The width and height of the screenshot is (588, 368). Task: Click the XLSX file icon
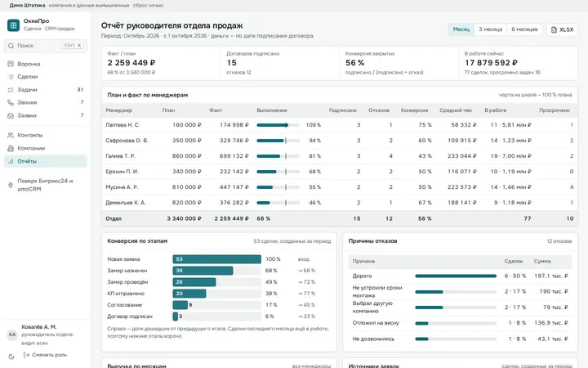[x=554, y=29]
